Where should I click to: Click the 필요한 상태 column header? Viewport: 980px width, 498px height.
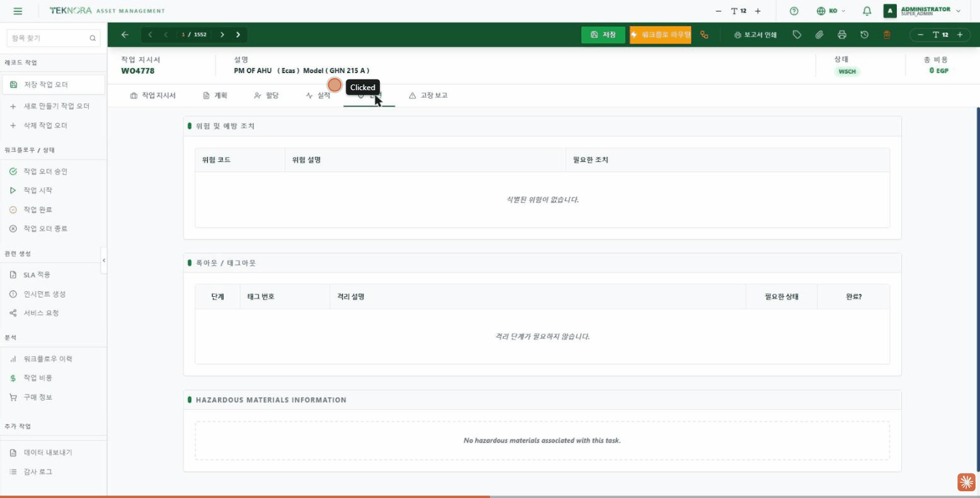click(782, 297)
